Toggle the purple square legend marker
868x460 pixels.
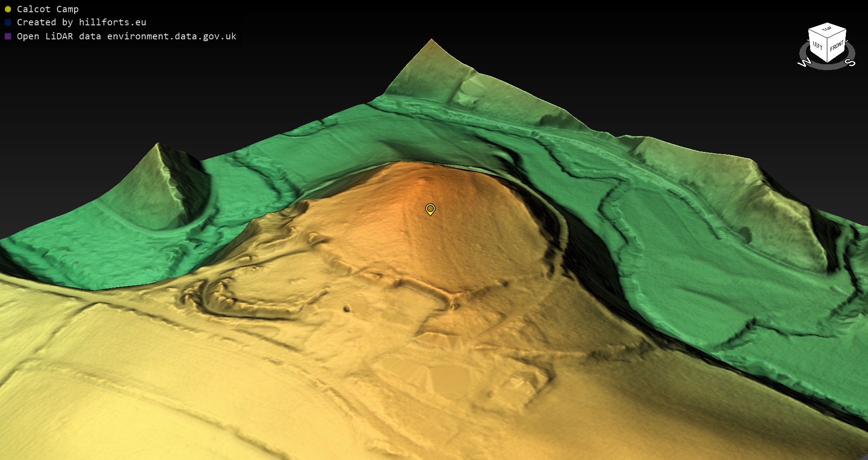tap(8, 36)
